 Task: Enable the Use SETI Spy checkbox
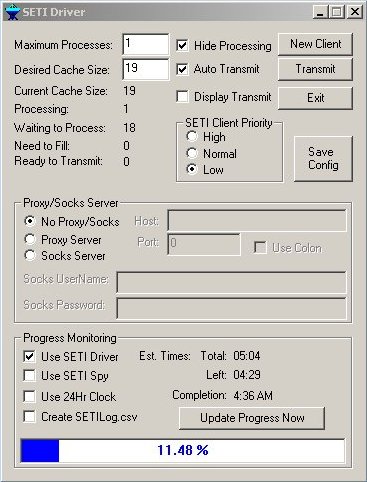tap(30, 376)
